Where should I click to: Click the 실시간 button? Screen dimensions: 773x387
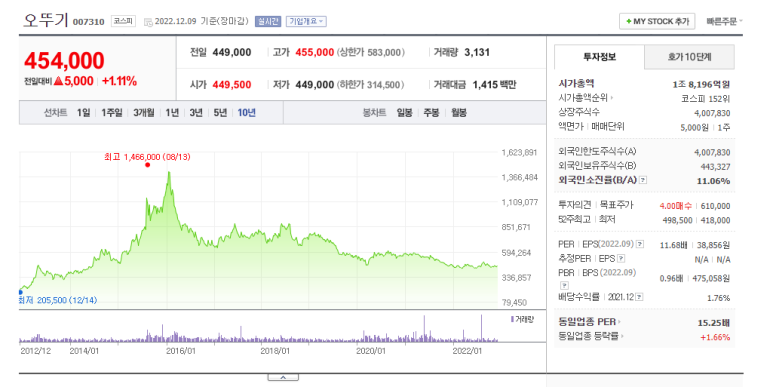click(x=268, y=21)
